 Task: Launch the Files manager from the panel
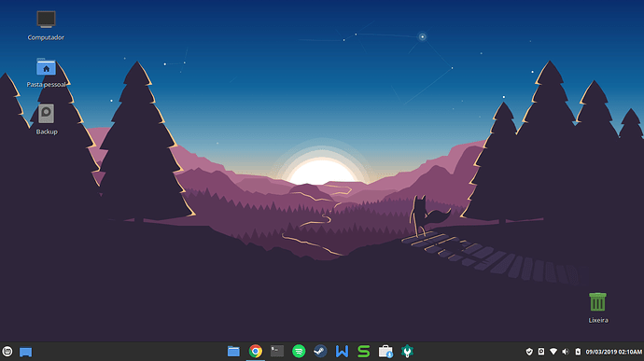click(233, 352)
